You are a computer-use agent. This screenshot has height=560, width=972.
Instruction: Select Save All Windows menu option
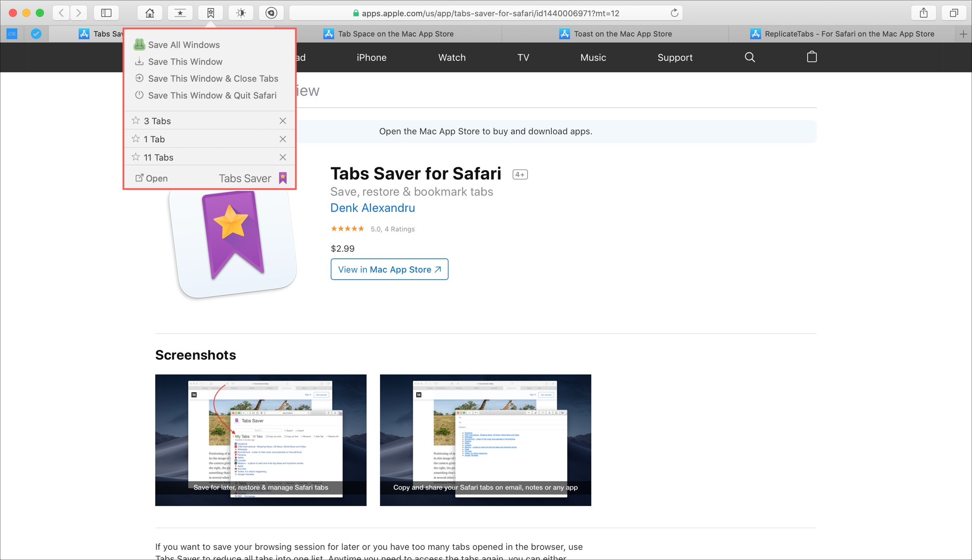(184, 45)
